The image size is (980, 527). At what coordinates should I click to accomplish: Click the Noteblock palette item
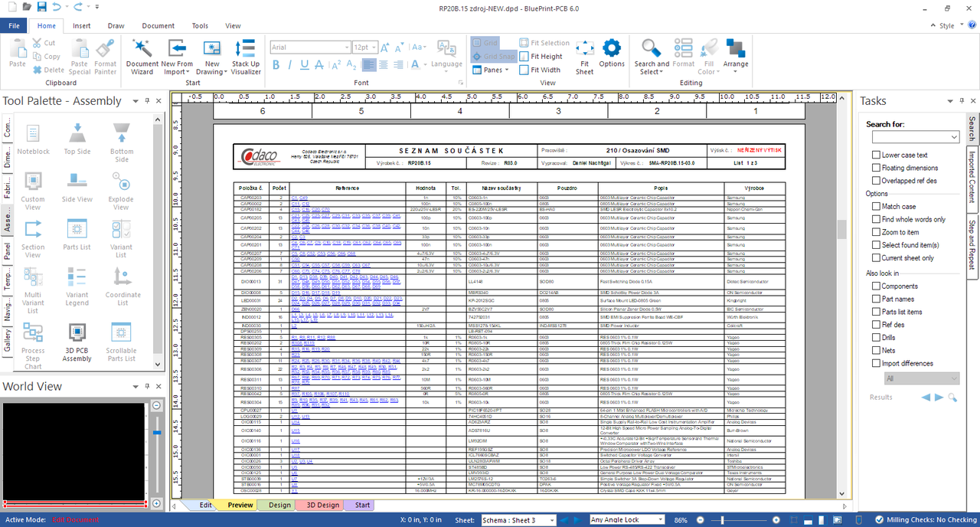tap(33, 139)
